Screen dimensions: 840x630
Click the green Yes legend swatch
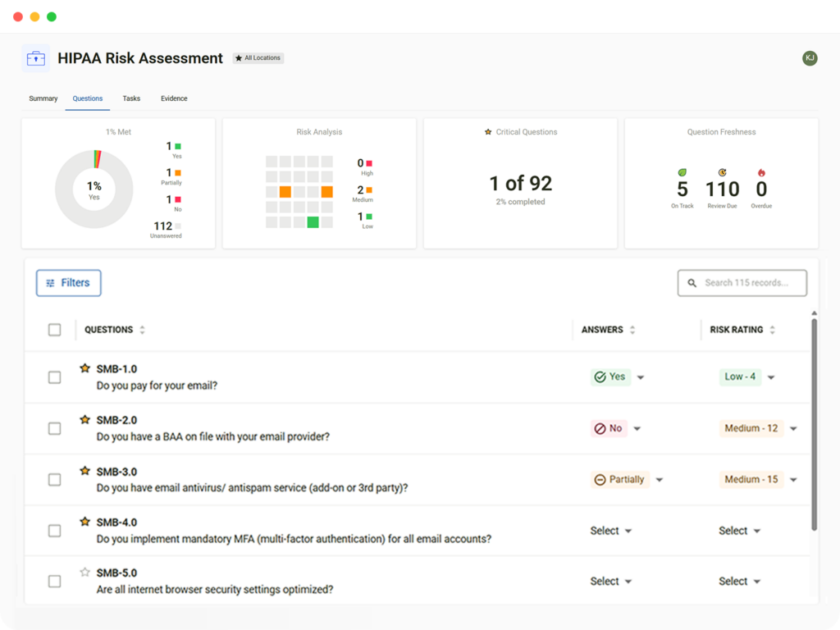tap(178, 146)
